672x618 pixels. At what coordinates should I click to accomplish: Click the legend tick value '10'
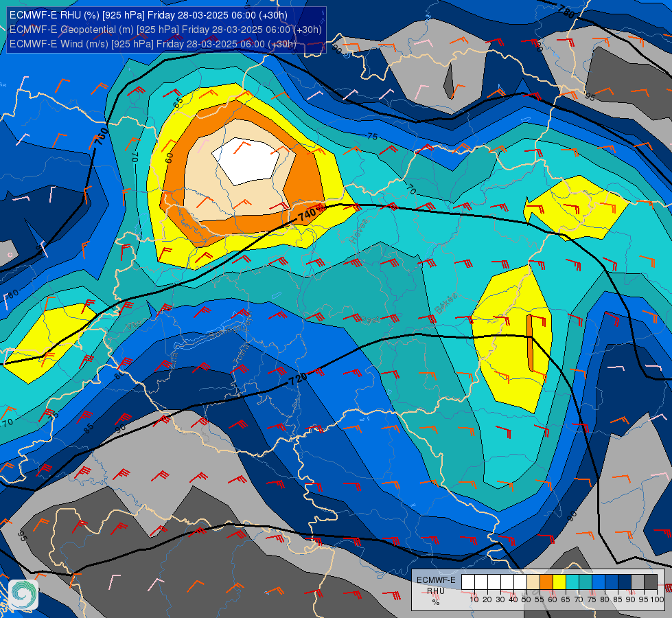click(474, 599)
